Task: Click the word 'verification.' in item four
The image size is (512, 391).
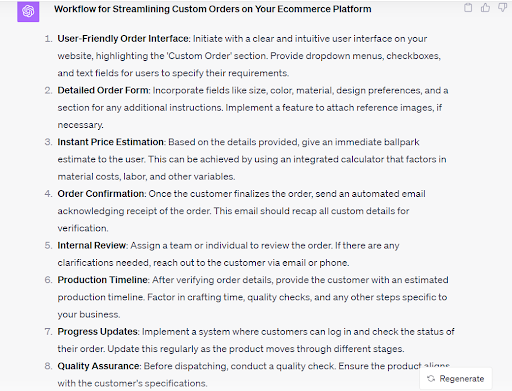Action: pyautogui.click(x=83, y=228)
